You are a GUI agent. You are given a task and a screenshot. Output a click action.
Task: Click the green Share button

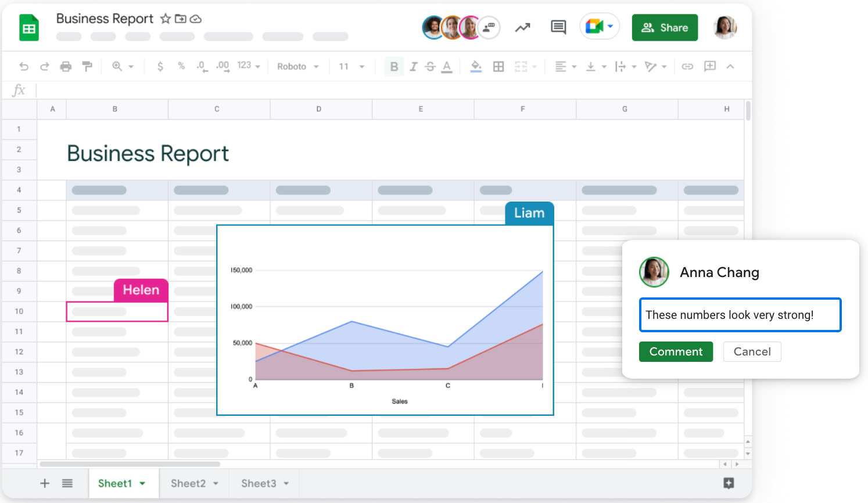tap(665, 27)
